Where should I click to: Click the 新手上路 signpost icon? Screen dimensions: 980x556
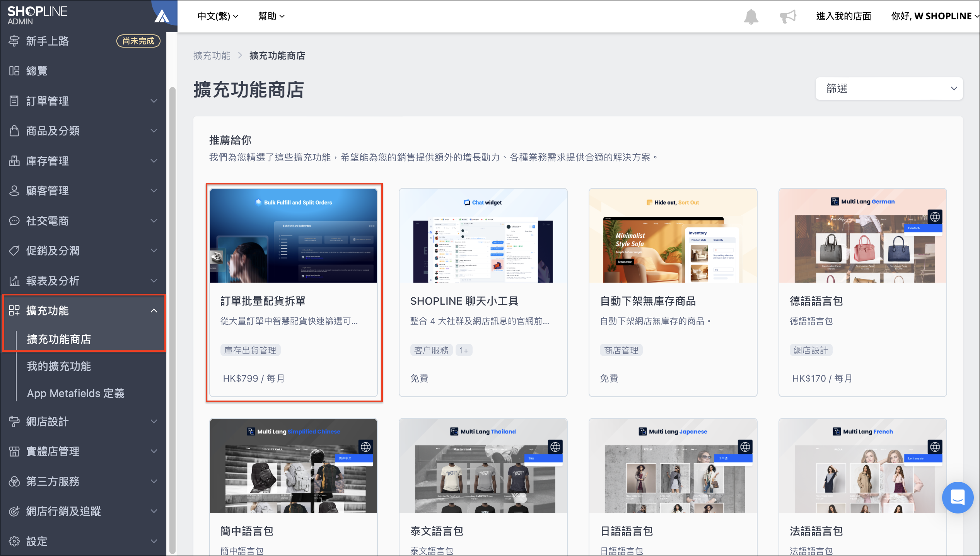[x=14, y=41]
